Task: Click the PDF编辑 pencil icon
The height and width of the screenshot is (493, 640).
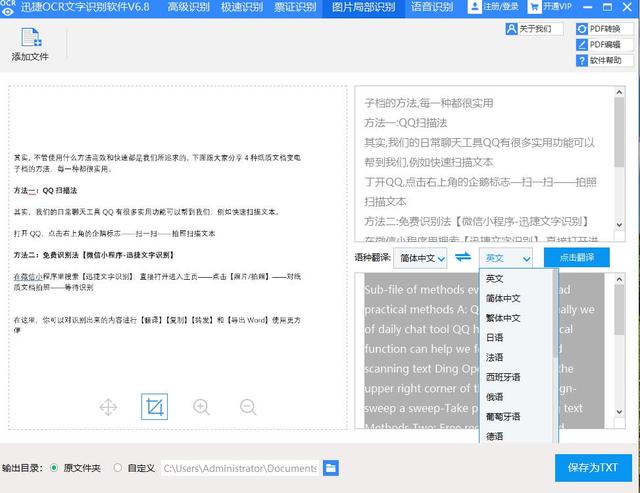Action: pos(582,44)
